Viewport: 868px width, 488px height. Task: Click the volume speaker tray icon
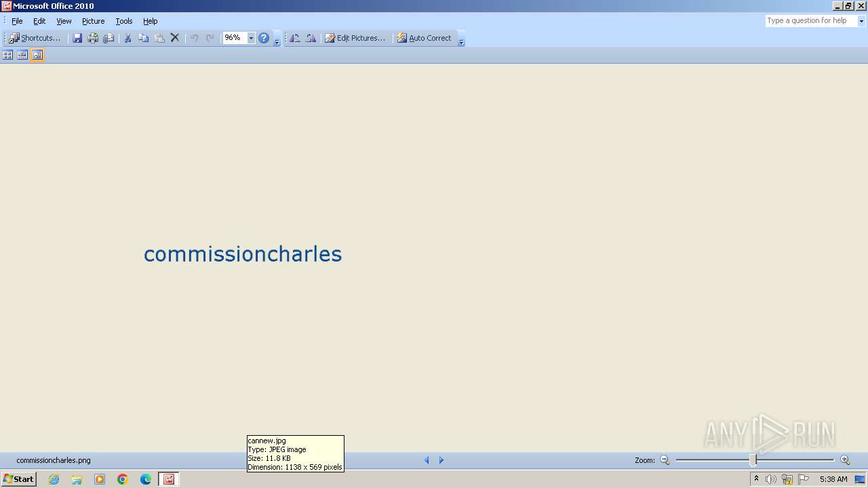tap(771, 479)
